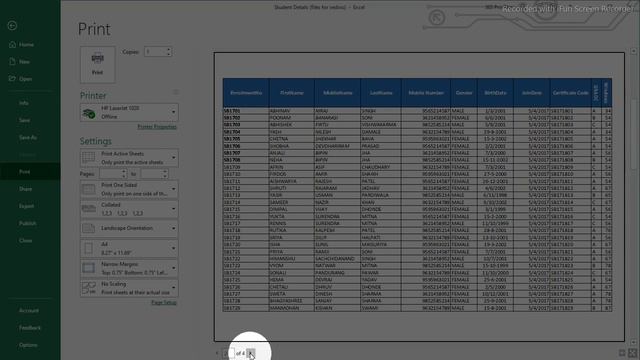Expand Collated dropdown

[x=129, y=209]
